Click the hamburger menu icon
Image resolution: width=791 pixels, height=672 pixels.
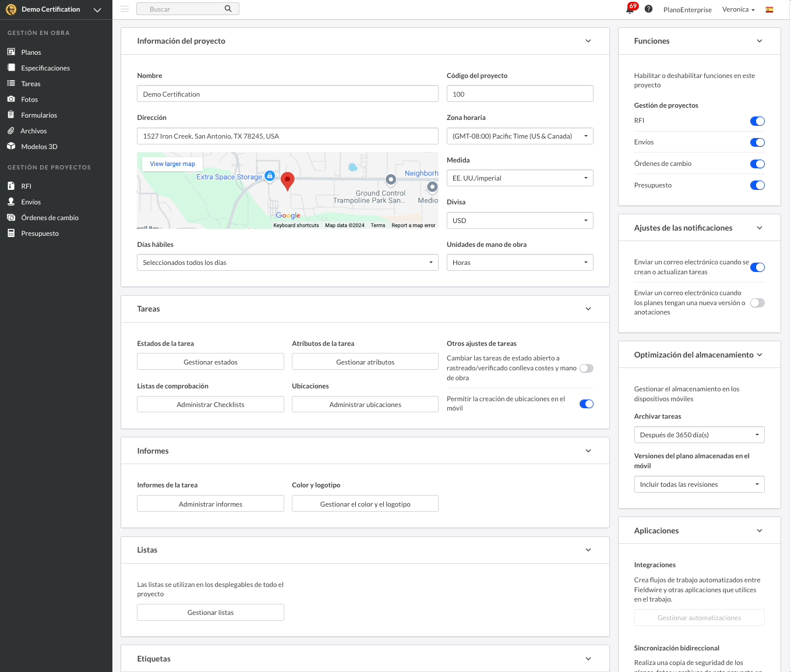pyautogui.click(x=124, y=9)
